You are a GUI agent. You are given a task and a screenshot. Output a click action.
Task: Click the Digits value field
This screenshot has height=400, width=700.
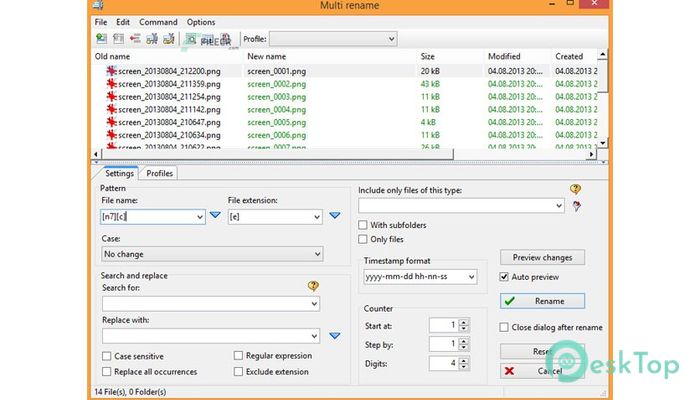coord(444,363)
